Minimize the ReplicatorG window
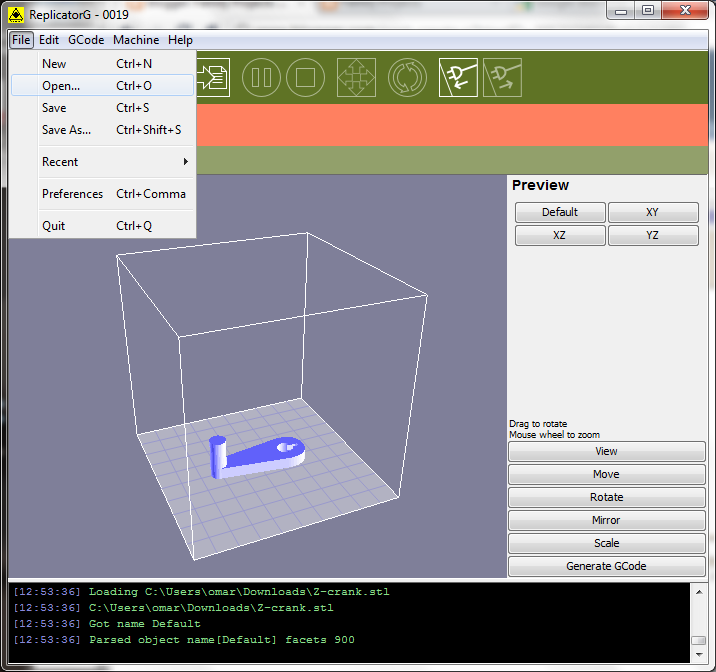 tap(621, 10)
